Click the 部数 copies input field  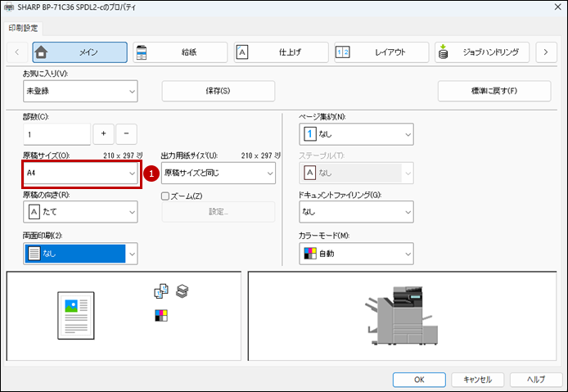click(x=56, y=134)
